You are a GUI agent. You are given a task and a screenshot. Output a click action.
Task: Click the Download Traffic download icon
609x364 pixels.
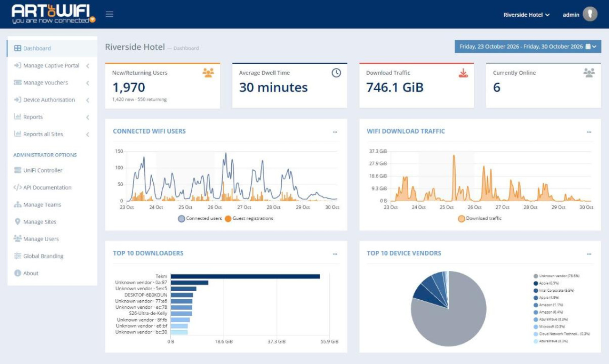(x=463, y=73)
